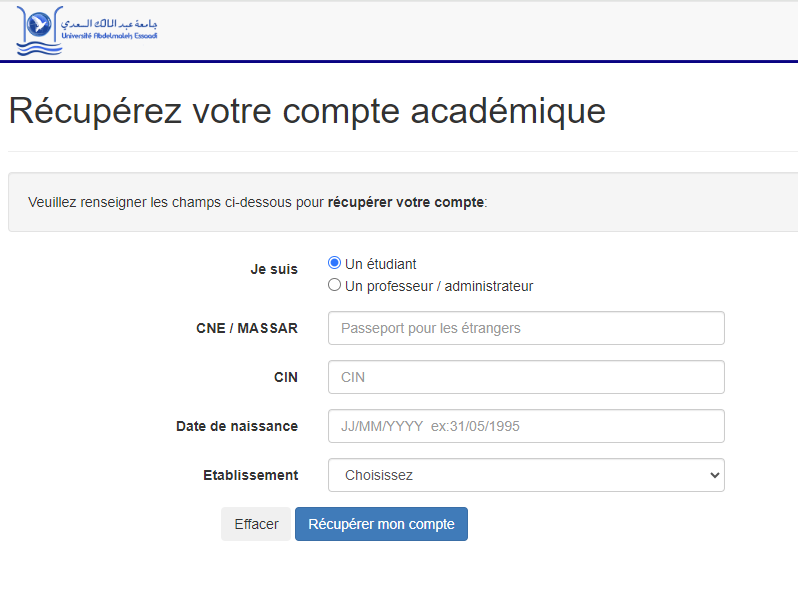Click the Université Abdelmalek Essaadi logo
The height and width of the screenshot is (613, 798).
coord(86,31)
